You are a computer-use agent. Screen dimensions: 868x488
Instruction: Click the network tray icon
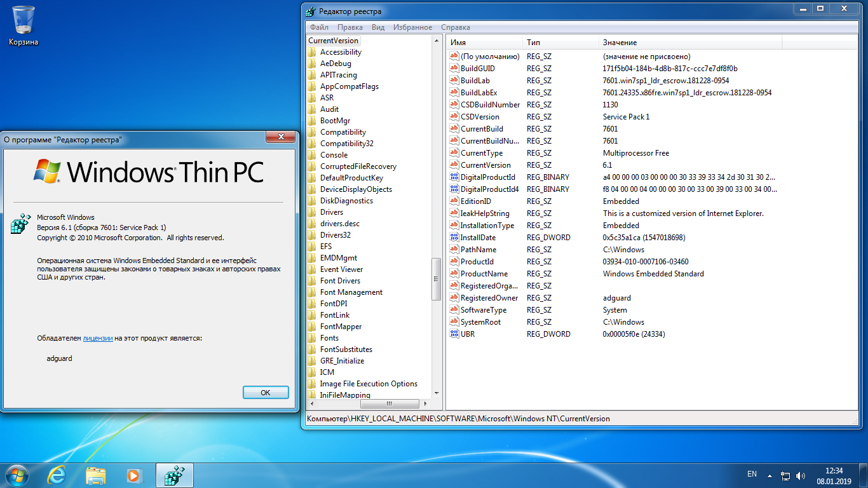(785, 475)
